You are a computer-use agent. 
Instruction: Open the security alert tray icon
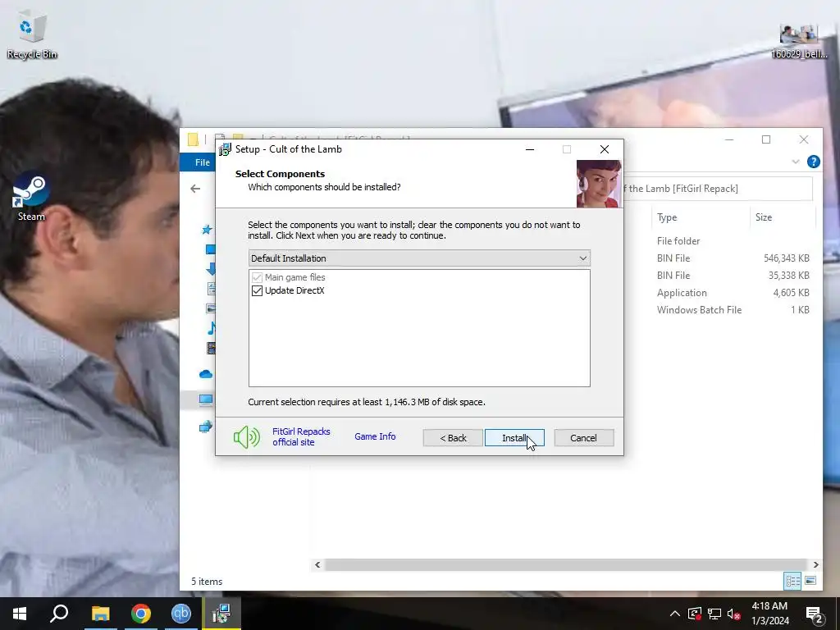click(x=695, y=614)
